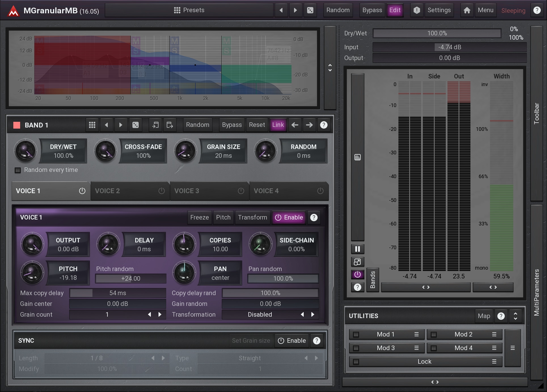Toggle Link for Band 1
The image size is (547, 392).
[x=278, y=125]
